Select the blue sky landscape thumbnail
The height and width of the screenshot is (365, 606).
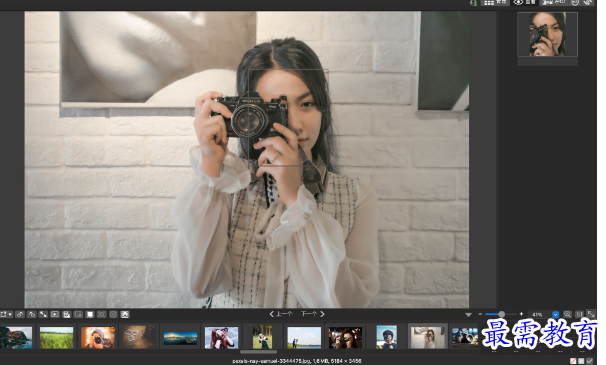(304, 337)
